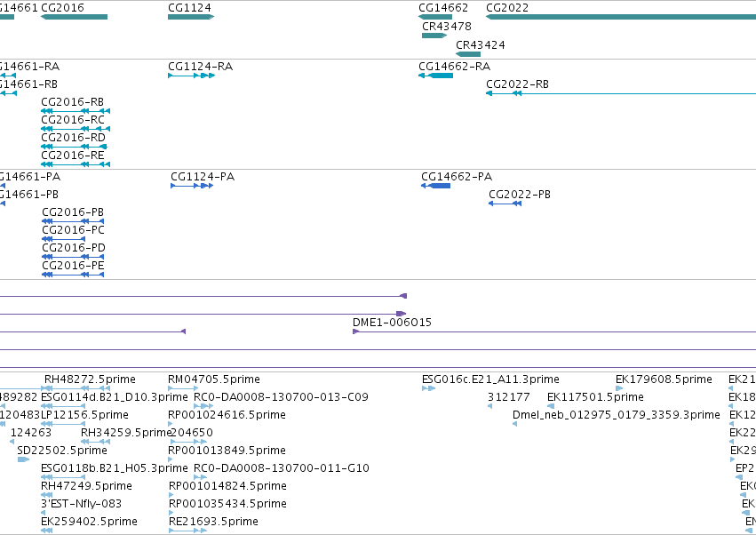Select the 124263 feature label
Screen dimensions: 756x535
pyautogui.click(x=31, y=433)
